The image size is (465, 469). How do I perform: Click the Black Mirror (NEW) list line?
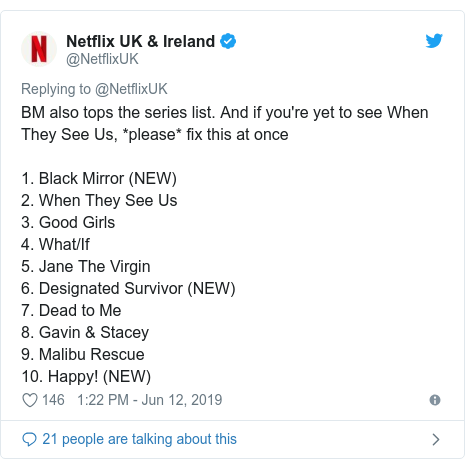99,178
